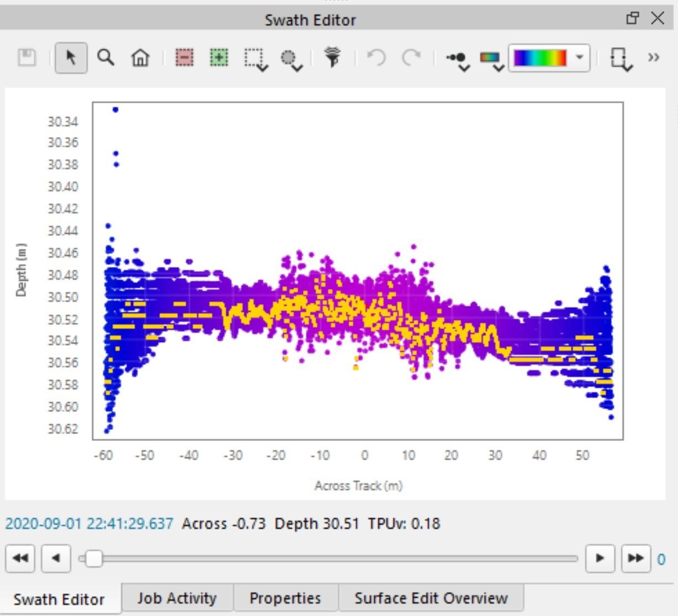Run the tornado filter tool
This screenshot has height=616, width=678.
pyautogui.click(x=332, y=58)
